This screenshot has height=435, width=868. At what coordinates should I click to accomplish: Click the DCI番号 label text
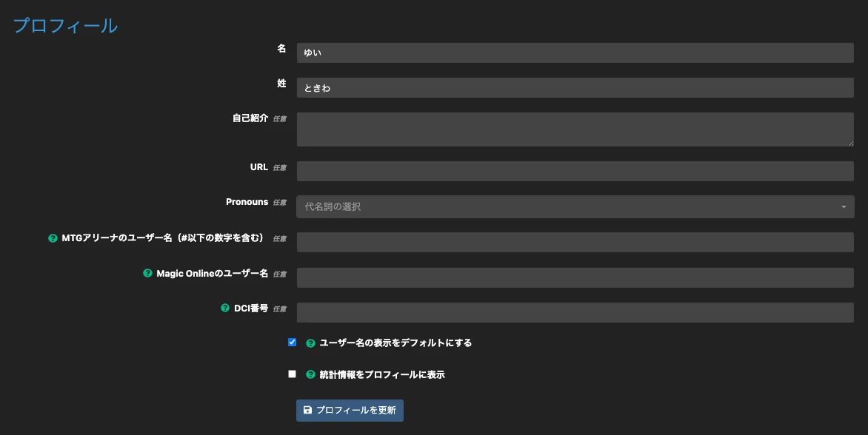click(251, 308)
